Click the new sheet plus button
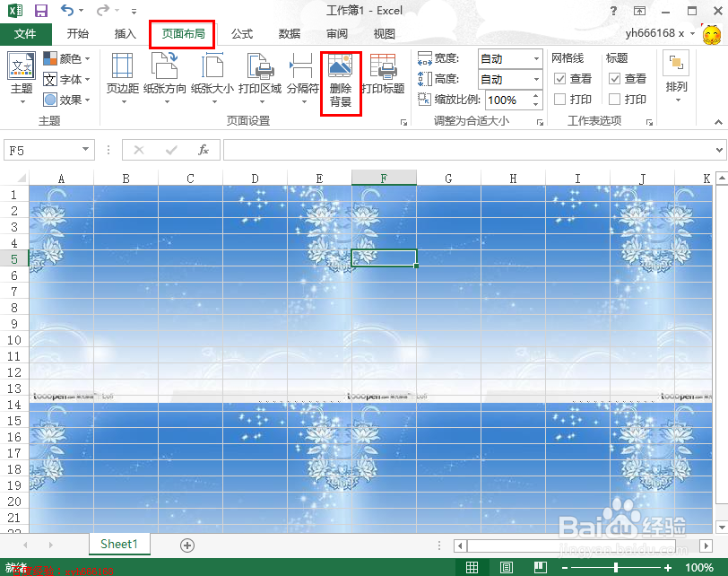 [186, 545]
